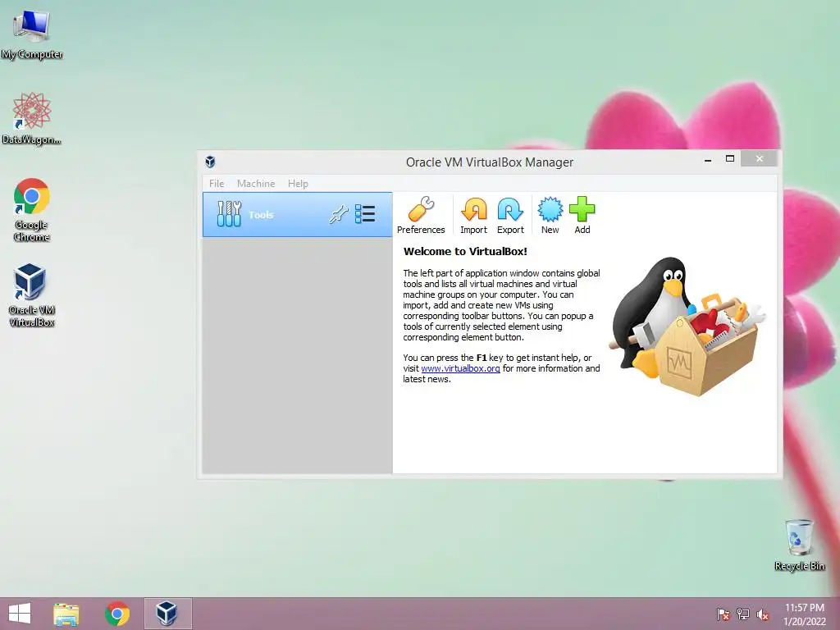840x630 pixels.
Task: Click the network tray icon
Action: tap(743, 614)
